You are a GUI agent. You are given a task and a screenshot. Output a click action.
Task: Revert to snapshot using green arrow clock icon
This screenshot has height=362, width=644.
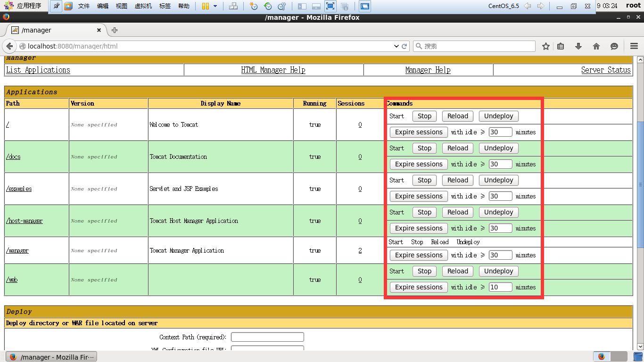[268, 6]
